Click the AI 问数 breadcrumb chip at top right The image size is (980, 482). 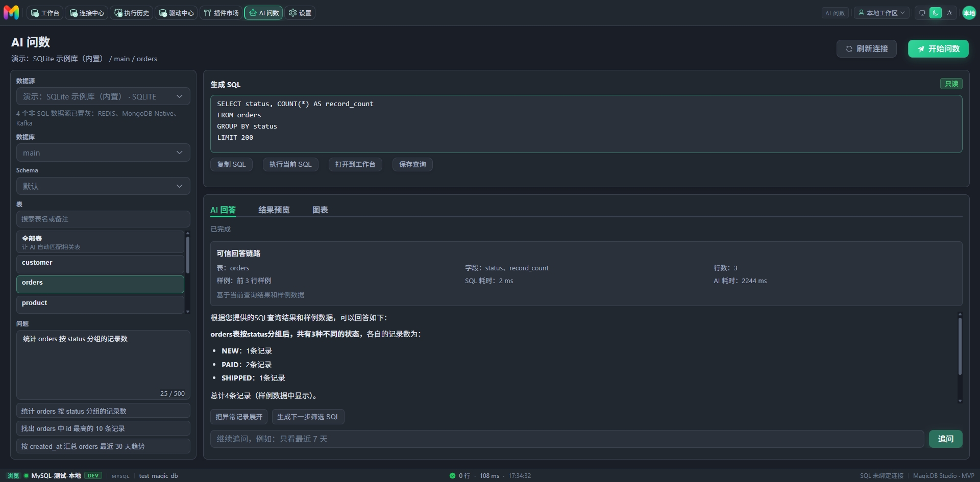pyautogui.click(x=835, y=13)
